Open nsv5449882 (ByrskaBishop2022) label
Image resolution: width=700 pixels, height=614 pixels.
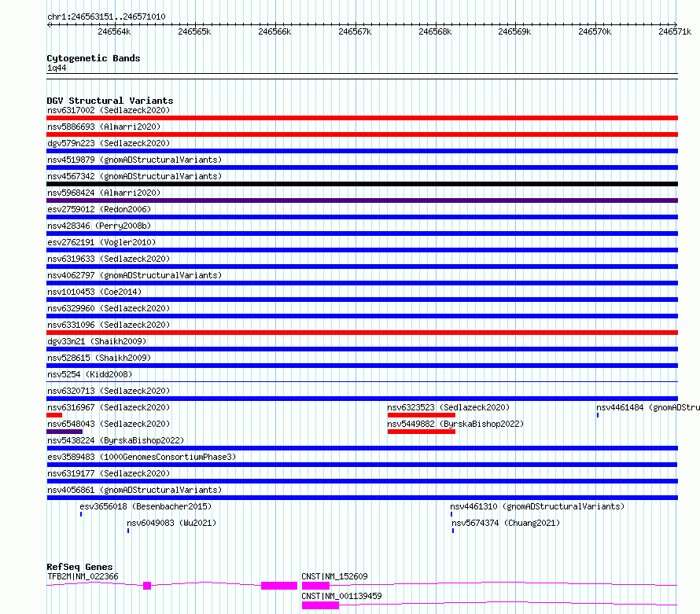coord(455,424)
